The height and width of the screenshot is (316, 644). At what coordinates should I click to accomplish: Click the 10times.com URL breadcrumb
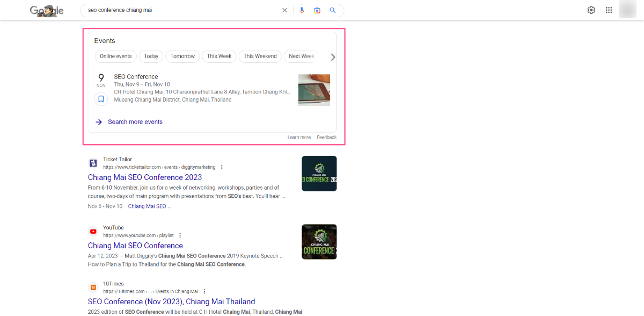pyautogui.click(x=150, y=291)
